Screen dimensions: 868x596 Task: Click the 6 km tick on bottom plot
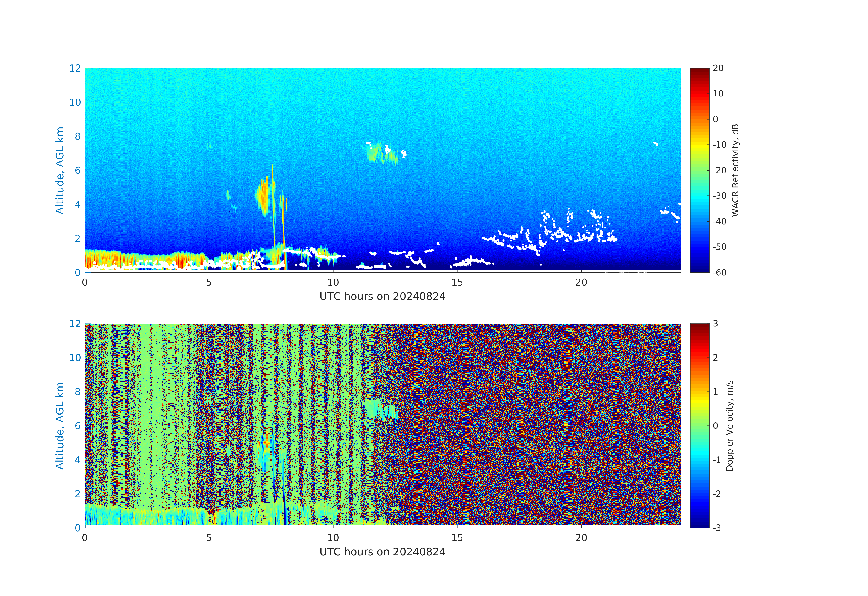77,426
